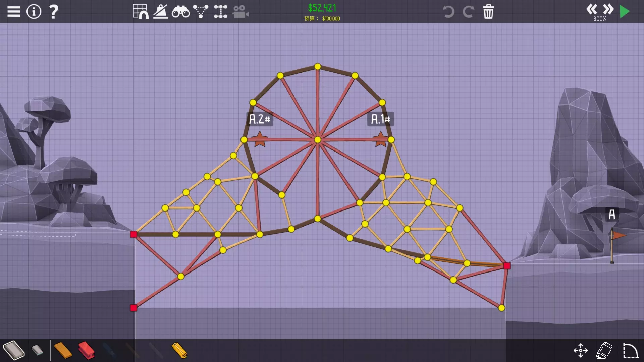Start simulation with green play button

pos(625,12)
